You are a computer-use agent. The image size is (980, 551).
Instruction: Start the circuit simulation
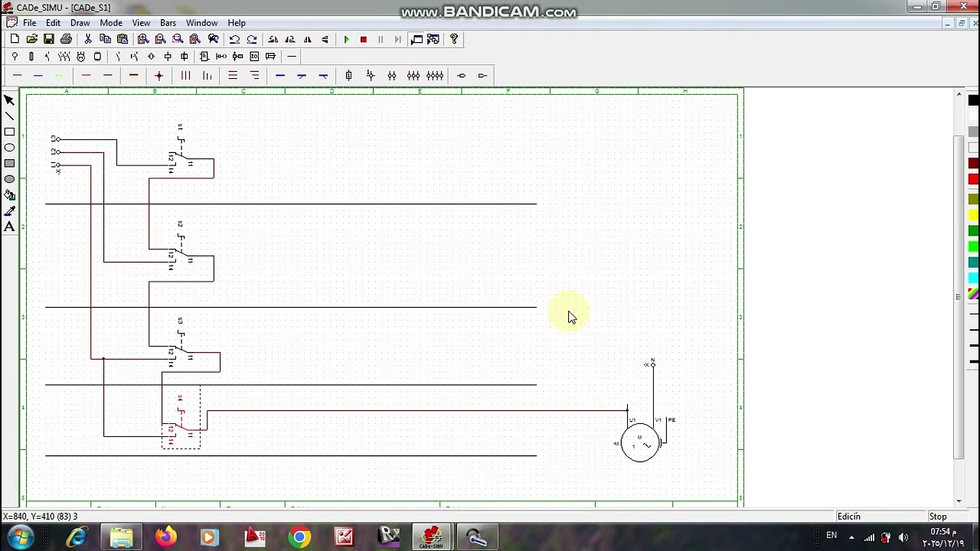tap(346, 39)
